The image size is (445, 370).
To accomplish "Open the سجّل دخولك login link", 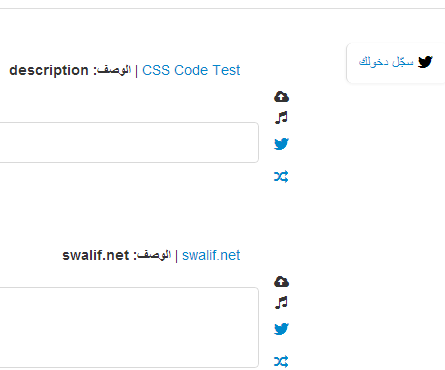I will tap(386, 62).
